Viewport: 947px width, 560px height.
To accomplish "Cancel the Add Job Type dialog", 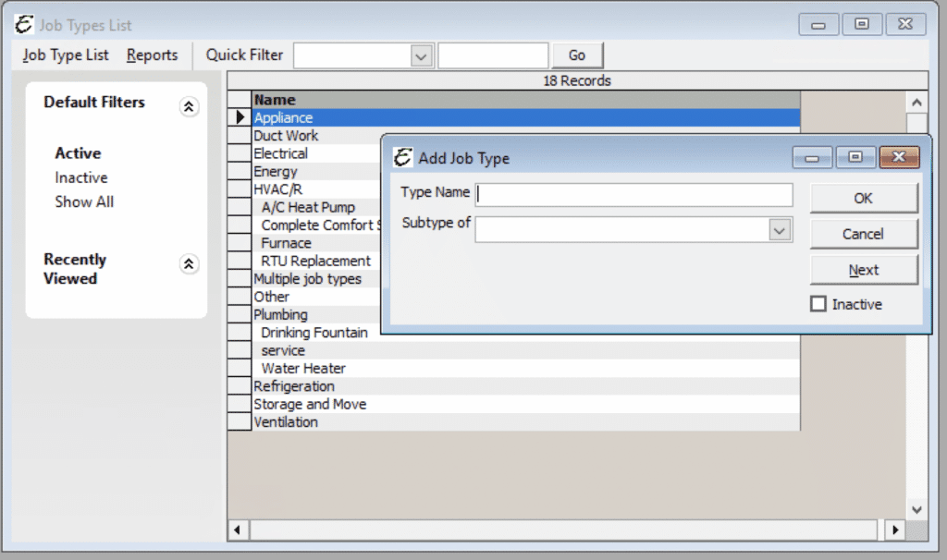I will [863, 234].
